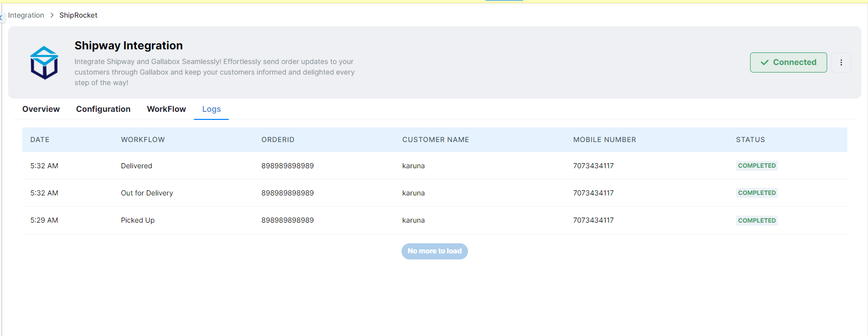Select the Out for Delivery workflow row

pyautogui.click(x=434, y=193)
